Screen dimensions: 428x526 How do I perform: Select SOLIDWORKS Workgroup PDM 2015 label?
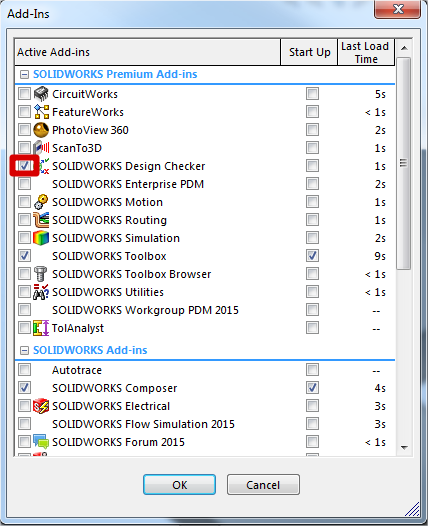pos(145,310)
